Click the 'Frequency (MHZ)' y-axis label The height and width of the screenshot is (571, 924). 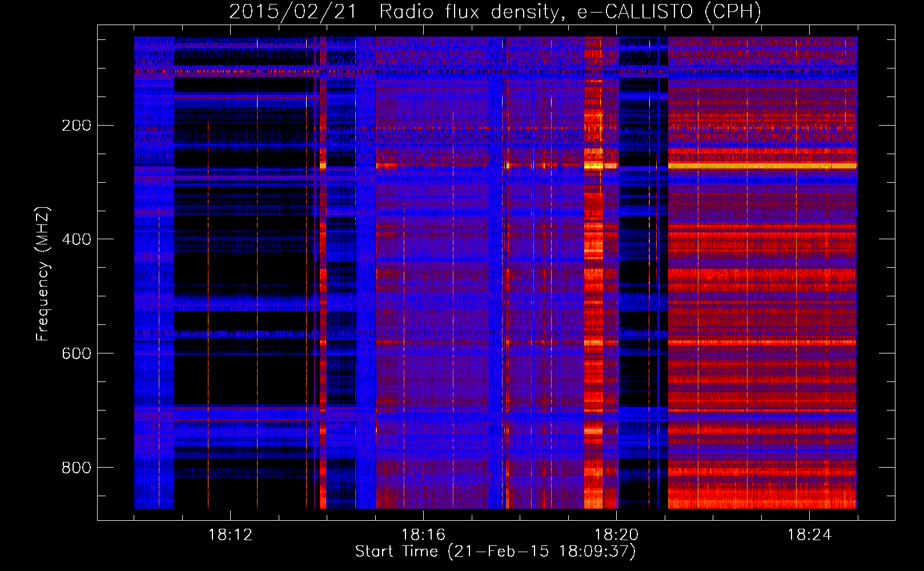pos(43,274)
